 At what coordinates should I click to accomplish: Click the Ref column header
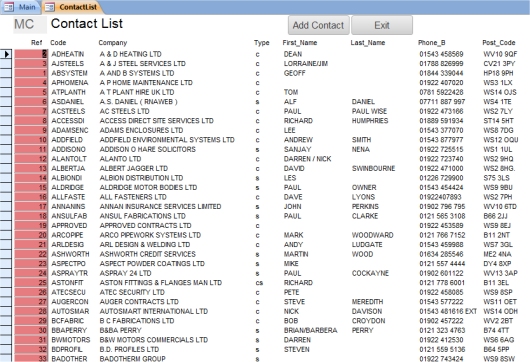click(37, 43)
